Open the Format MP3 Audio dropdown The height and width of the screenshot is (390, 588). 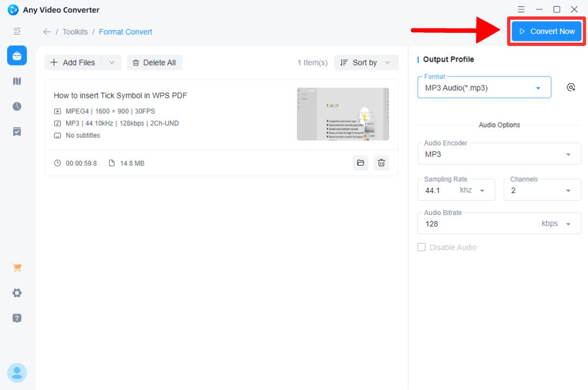tap(484, 88)
